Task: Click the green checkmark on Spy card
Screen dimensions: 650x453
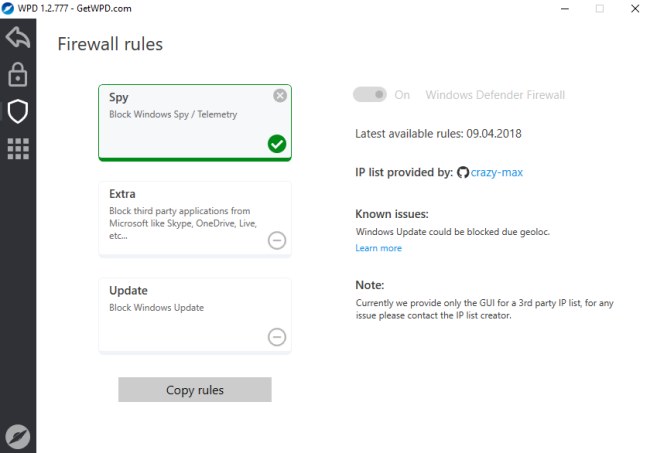Action: click(x=277, y=144)
